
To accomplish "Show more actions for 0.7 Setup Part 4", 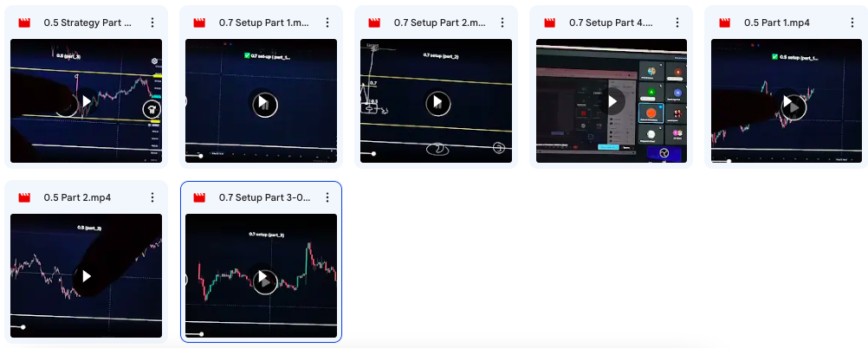I will pos(677,23).
